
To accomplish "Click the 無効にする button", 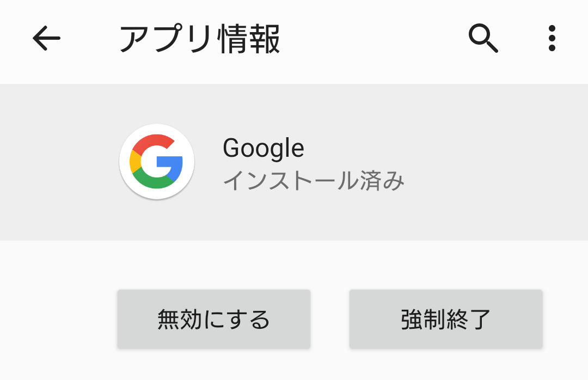I will 213,319.
